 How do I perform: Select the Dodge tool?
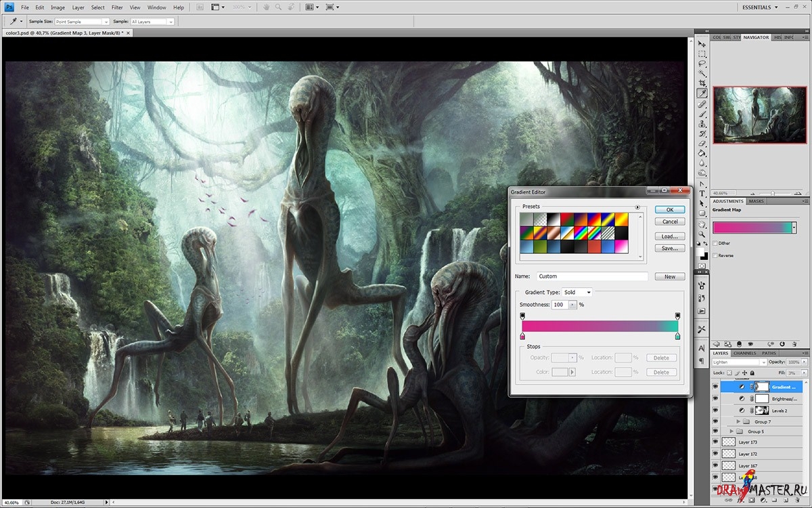[x=702, y=173]
